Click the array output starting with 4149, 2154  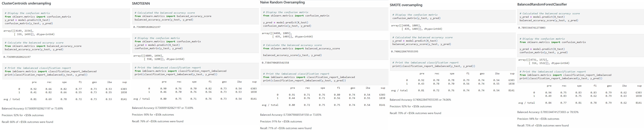29,33
